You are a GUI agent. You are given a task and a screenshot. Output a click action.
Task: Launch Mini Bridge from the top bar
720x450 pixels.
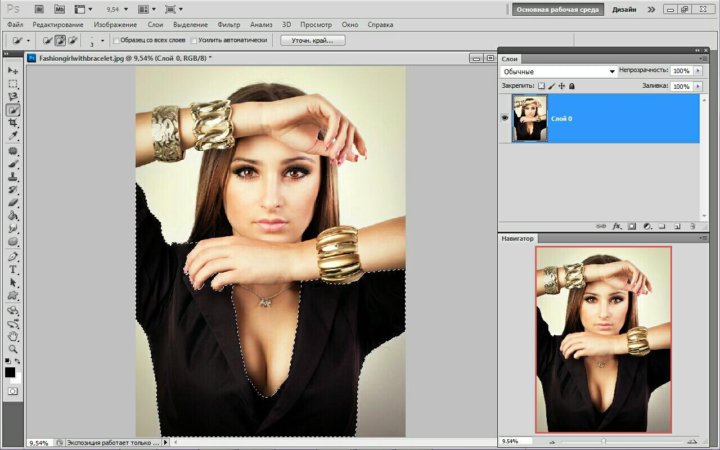(59, 9)
